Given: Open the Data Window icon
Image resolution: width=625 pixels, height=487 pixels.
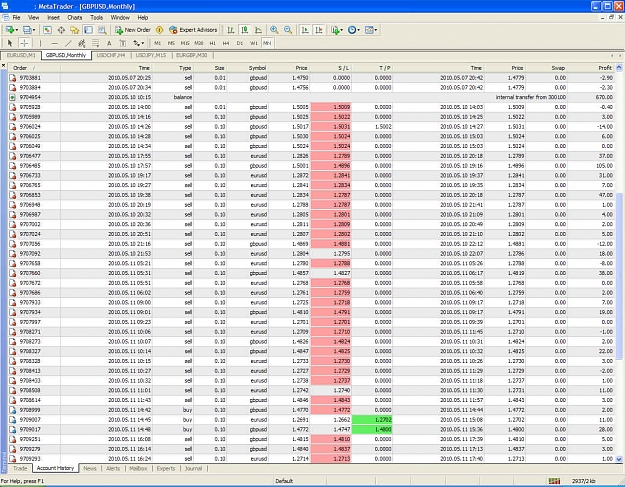Looking at the screenshot, I should (61, 30).
